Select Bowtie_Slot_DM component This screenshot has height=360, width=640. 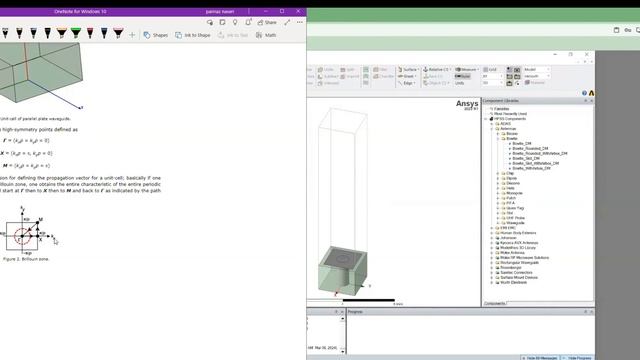526,158
